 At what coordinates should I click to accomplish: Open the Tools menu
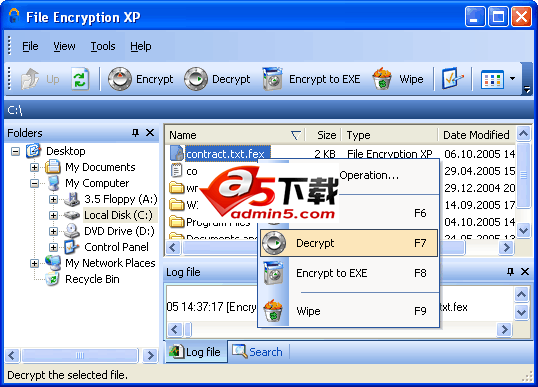point(103,46)
